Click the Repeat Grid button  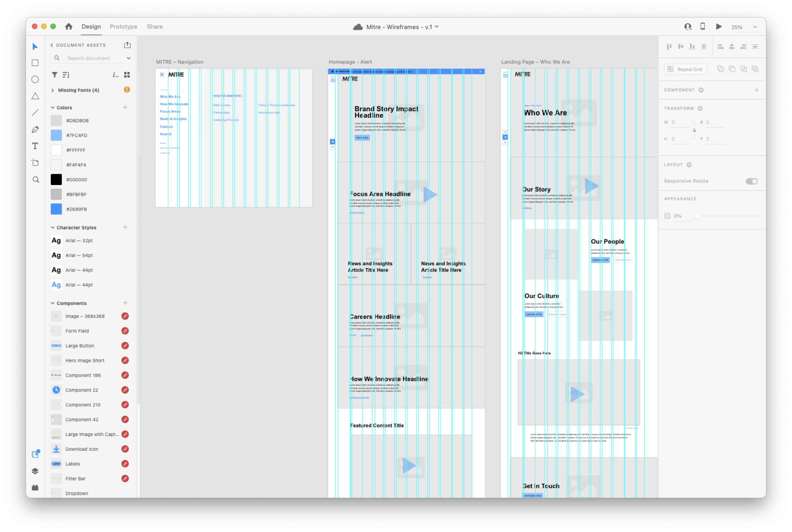[x=686, y=69]
